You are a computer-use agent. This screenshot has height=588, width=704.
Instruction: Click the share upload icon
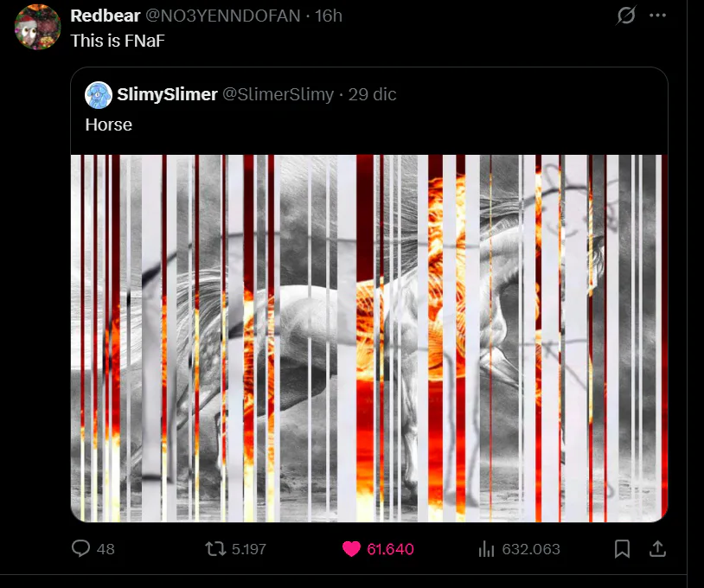[657, 548]
